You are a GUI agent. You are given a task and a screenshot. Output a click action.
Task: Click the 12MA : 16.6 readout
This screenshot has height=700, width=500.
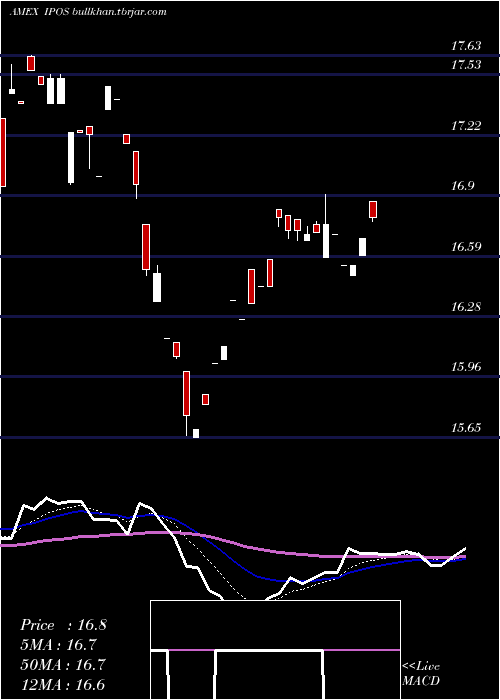[x=62, y=685]
